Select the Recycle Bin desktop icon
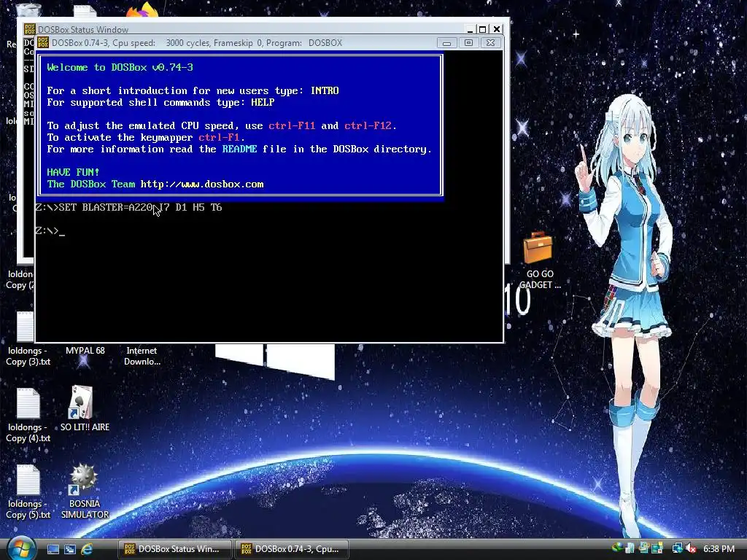The image size is (747, 560). [x=28, y=10]
